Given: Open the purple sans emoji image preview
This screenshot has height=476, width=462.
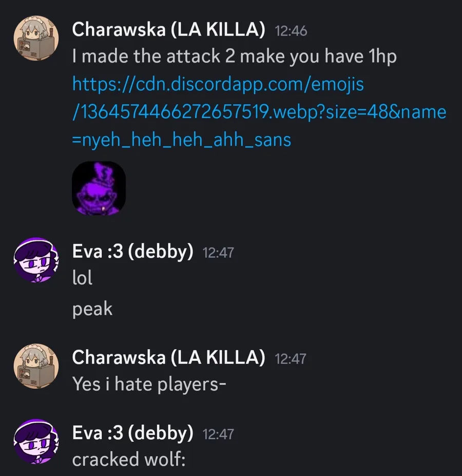Looking at the screenshot, I should click(x=99, y=188).
